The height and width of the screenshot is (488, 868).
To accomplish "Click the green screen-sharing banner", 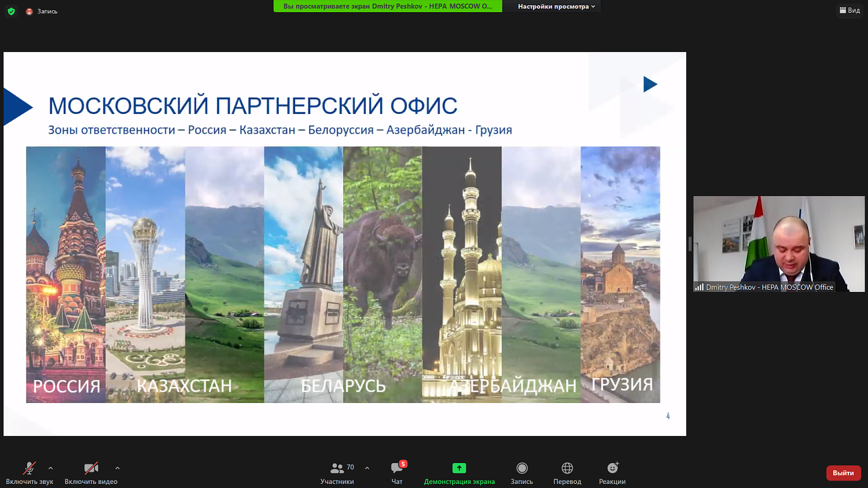I will click(x=387, y=6).
